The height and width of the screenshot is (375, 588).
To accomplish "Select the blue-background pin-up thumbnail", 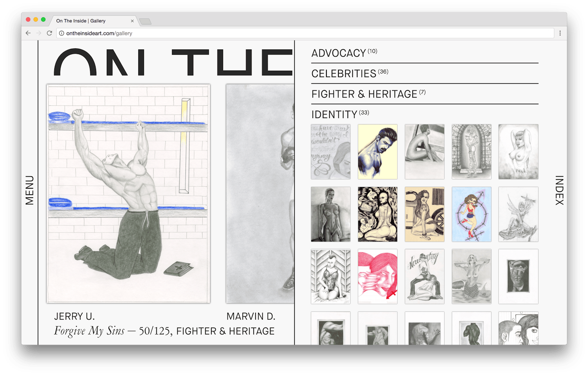I will click(x=471, y=214).
